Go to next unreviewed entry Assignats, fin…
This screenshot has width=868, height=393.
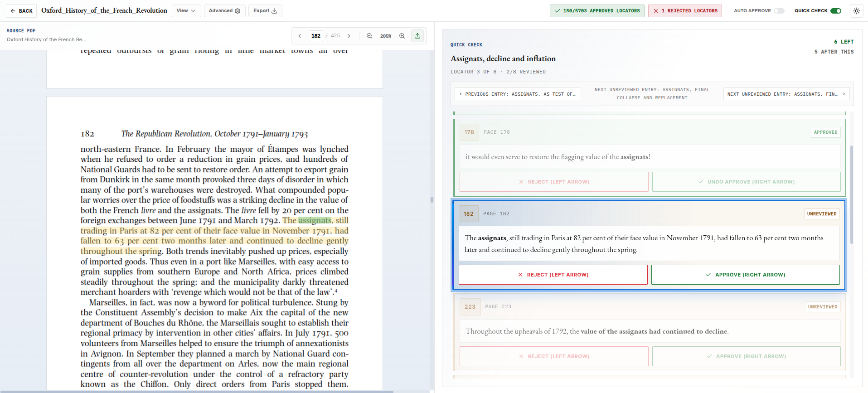[x=786, y=94]
